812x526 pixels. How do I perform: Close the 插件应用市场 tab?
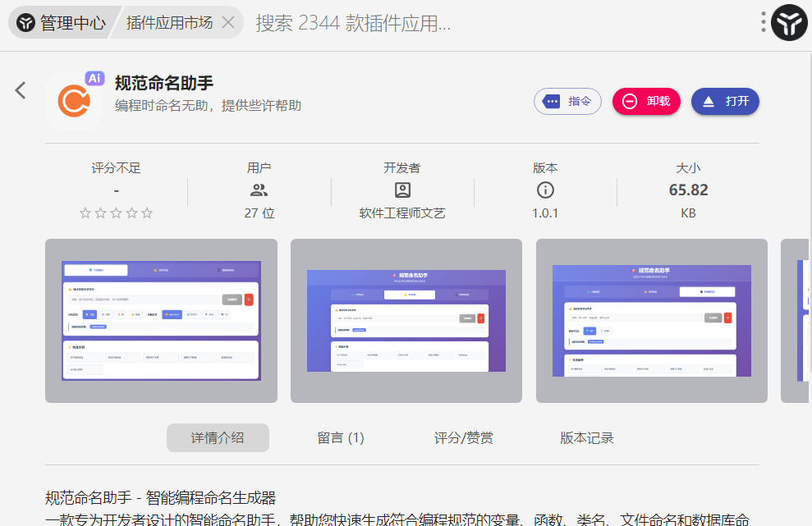coord(228,23)
